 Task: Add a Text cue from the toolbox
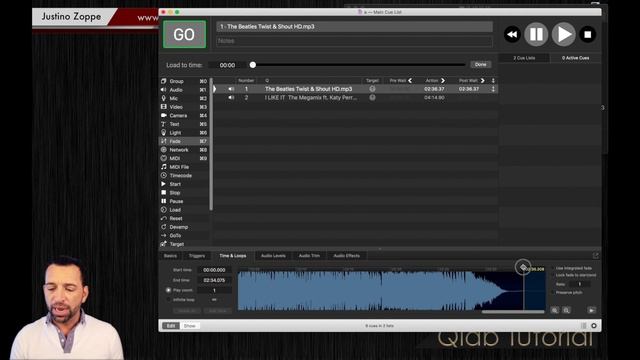[184, 124]
